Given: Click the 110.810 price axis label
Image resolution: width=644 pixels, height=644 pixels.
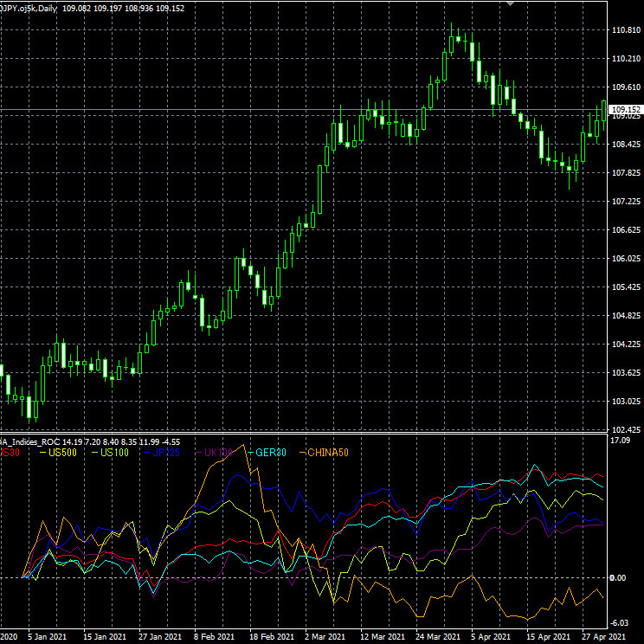Looking at the screenshot, I should (626, 30).
